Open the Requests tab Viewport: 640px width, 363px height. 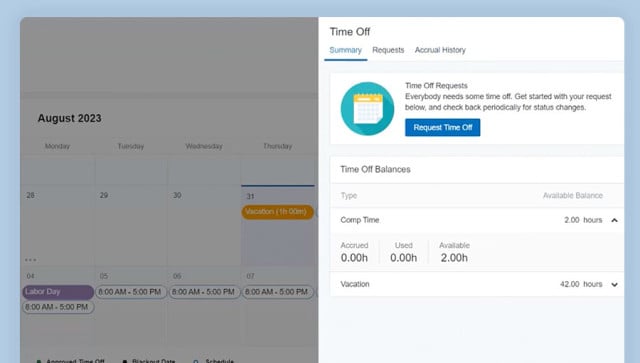pyautogui.click(x=388, y=50)
